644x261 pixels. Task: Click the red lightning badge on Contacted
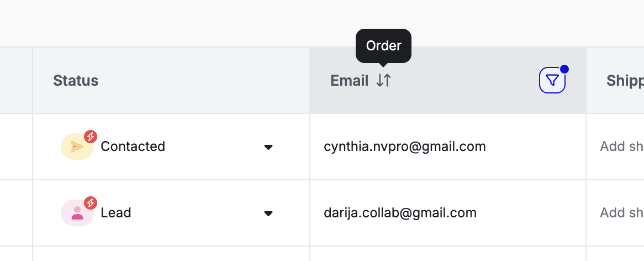(x=91, y=136)
